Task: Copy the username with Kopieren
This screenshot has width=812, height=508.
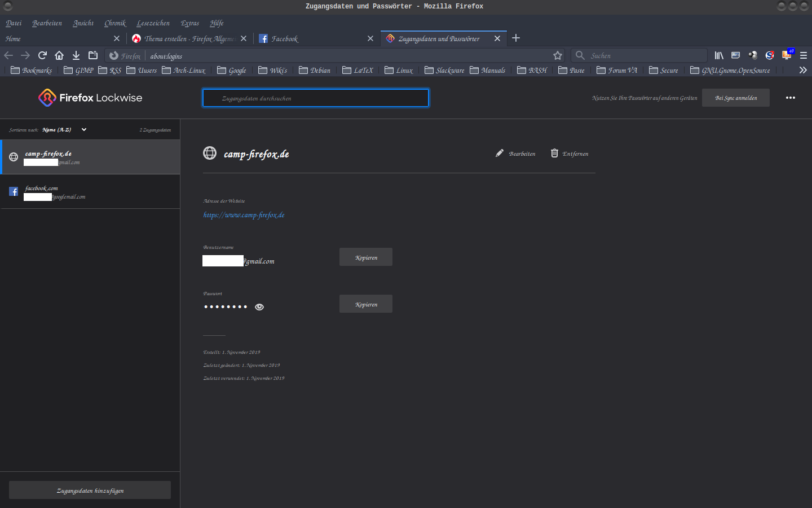Action: (366, 257)
